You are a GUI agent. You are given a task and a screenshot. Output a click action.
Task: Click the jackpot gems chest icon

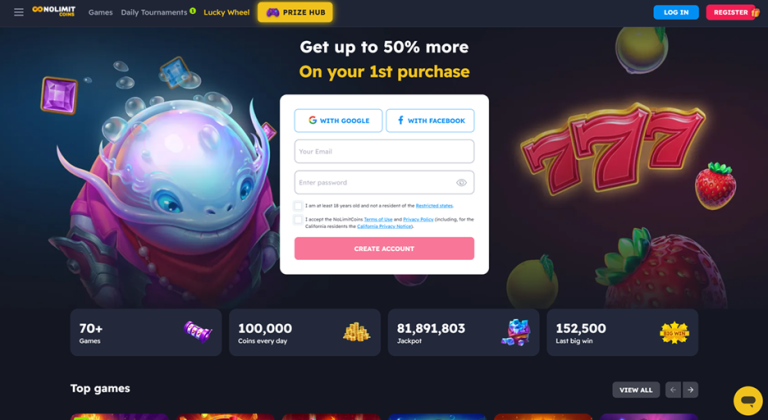(516, 332)
